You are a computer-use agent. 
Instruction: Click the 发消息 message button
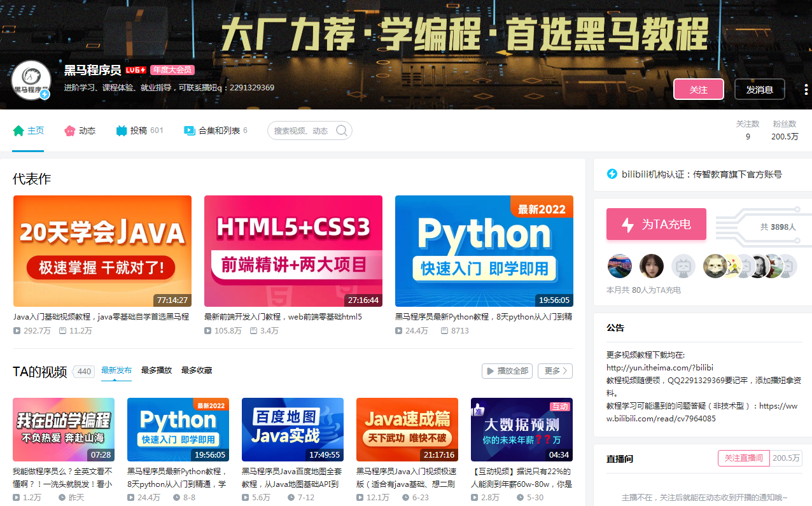pyautogui.click(x=759, y=90)
